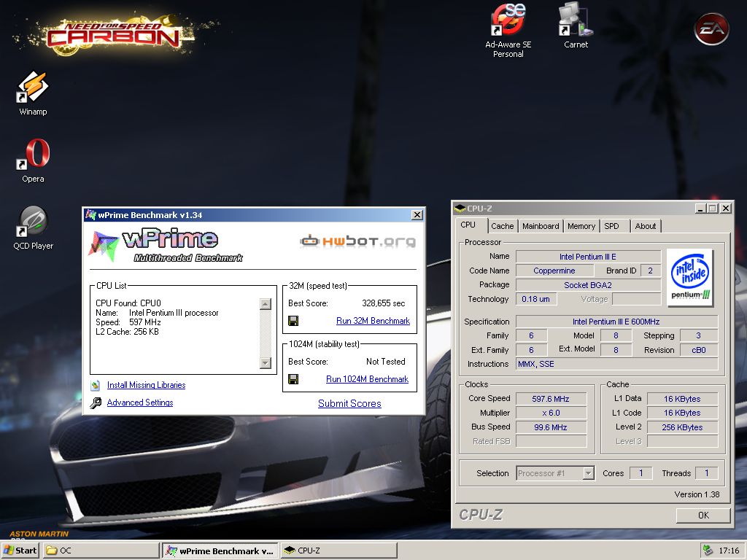Switch to the Memory tab in CPU-Z

(581, 226)
